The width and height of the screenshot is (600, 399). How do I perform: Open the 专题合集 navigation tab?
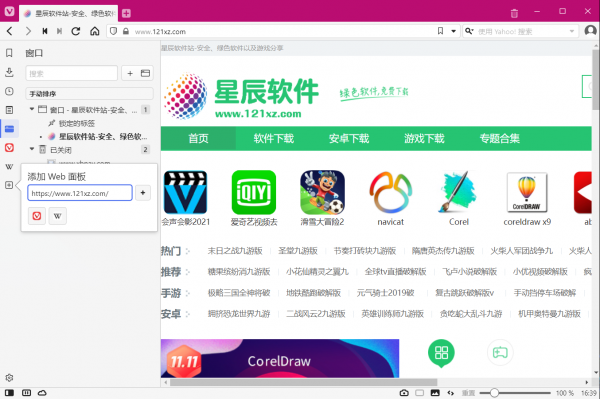click(499, 138)
